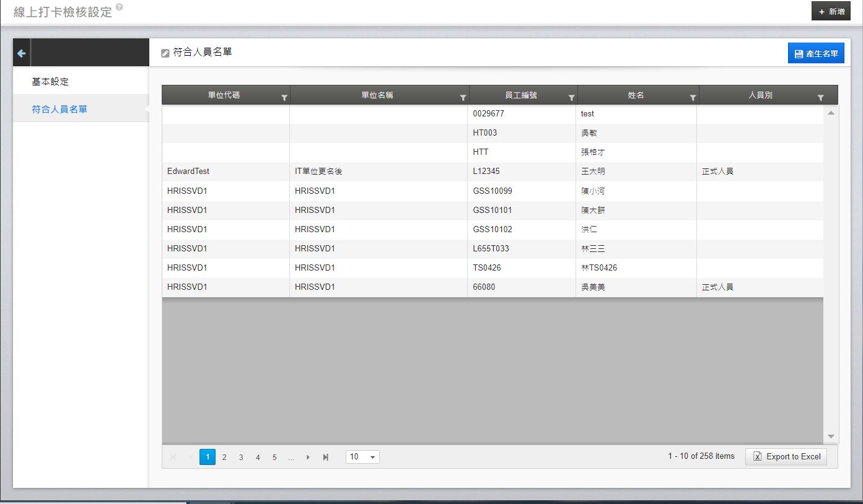Viewport: 863px width, 504px height.
Task: Sort by 姓名 column header
Action: pyautogui.click(x=636, y=95)
